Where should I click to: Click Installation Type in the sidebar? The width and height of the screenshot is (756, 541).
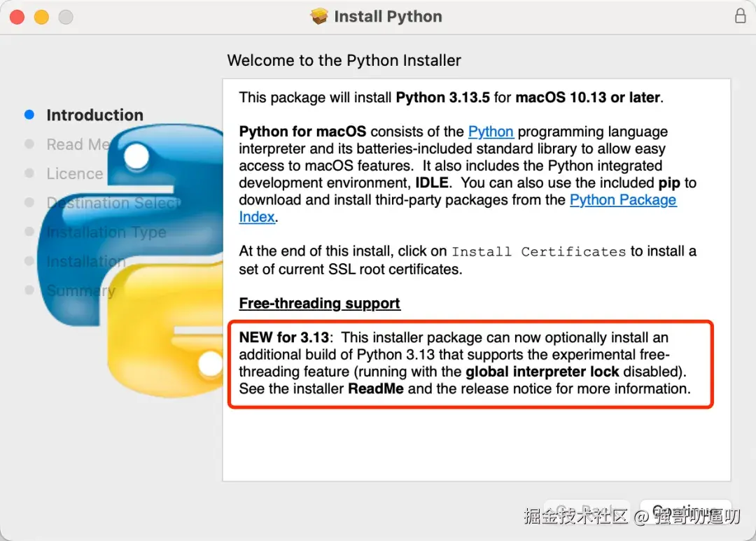tap(105, 232)
